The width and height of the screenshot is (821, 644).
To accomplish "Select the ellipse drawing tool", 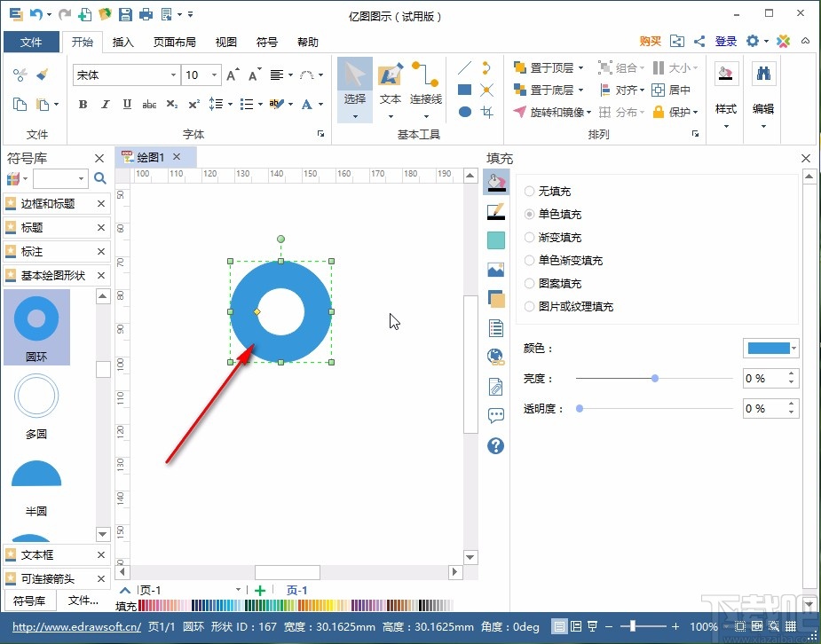I will tap(464, 112).
